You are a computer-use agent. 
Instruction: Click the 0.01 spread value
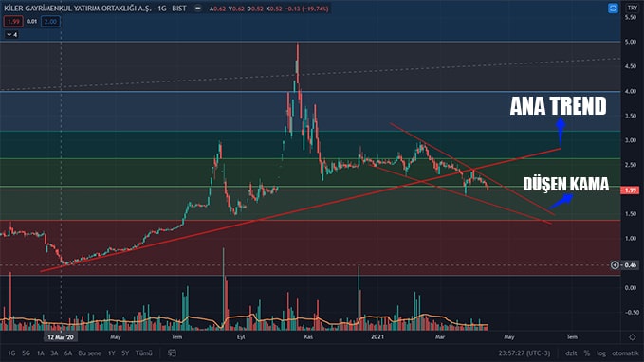[x=31, y=22]
